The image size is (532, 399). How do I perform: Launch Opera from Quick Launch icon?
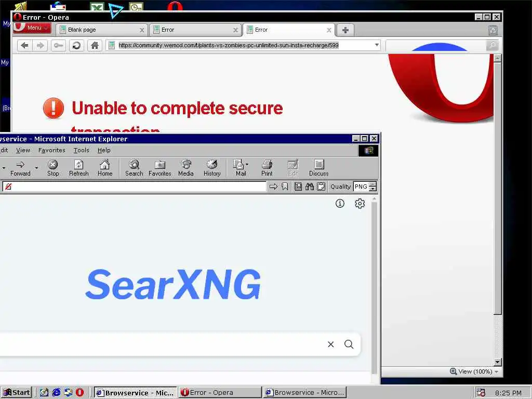coord(79,393)
